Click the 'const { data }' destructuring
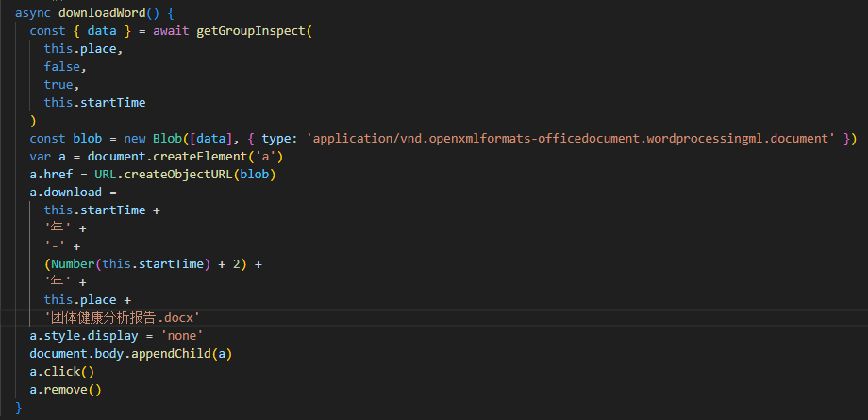868x420 pixels. point(80,31)
